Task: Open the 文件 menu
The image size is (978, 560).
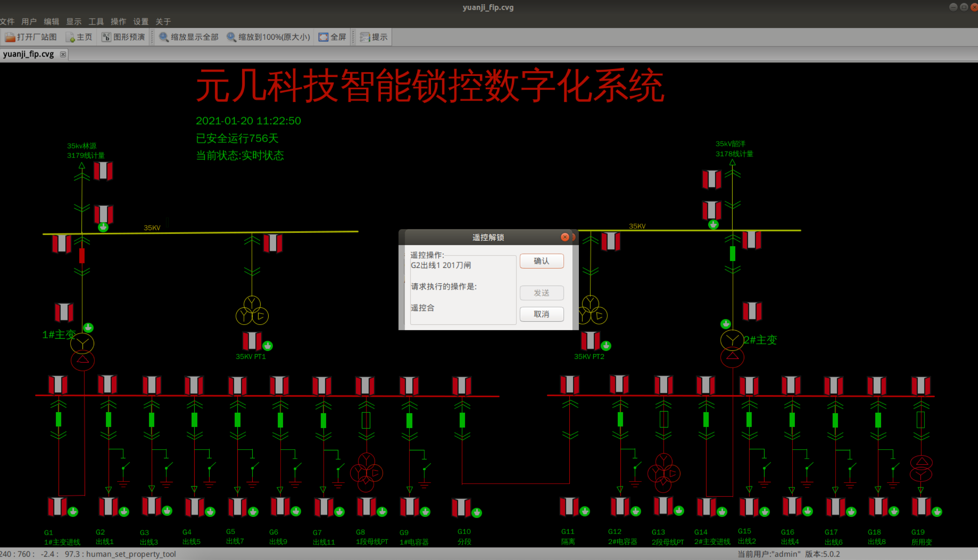Action: coord(7,21)
